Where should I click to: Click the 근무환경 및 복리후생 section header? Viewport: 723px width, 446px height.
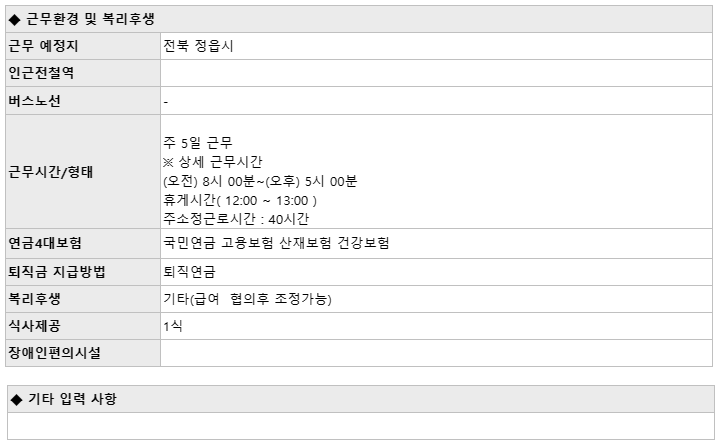pos(359,19)
